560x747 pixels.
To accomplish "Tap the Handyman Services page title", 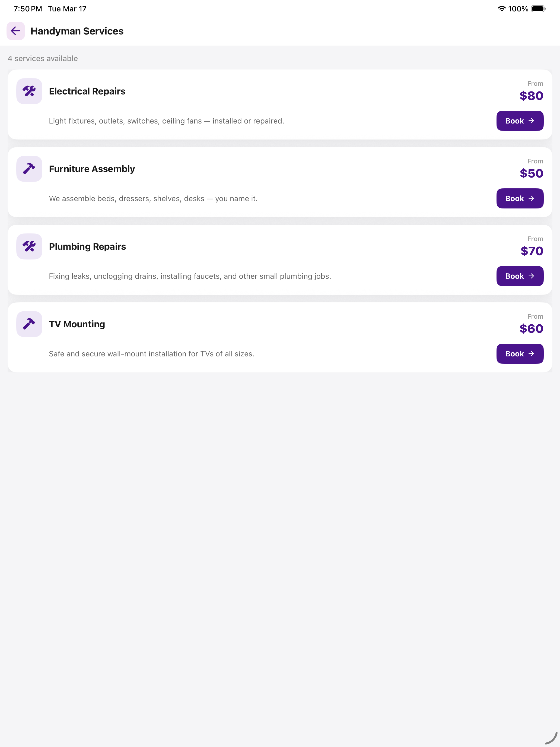I will pyautogui.click(x=77, y=31).
